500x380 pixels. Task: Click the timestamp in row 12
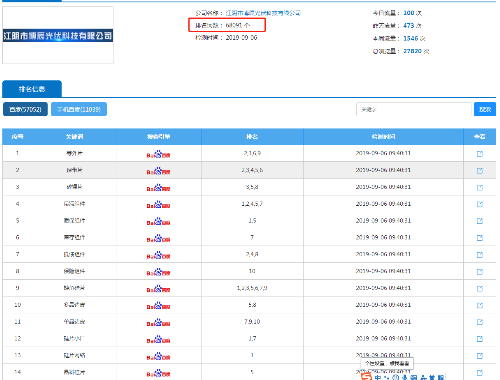(383, 338)
